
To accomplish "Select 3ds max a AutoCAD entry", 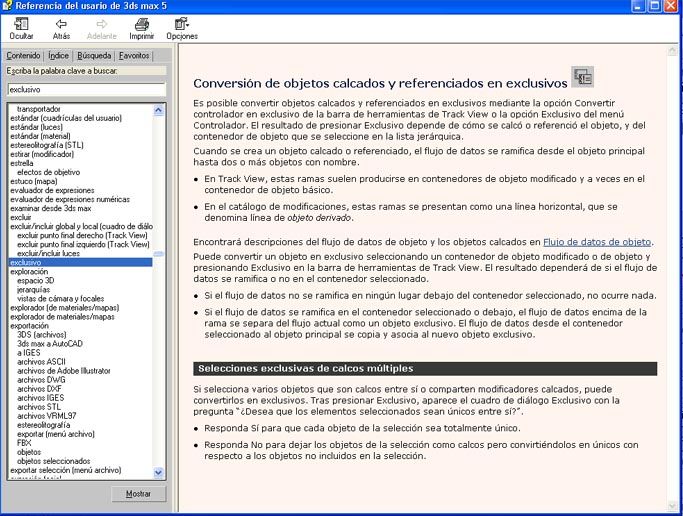I will (50, 344).
